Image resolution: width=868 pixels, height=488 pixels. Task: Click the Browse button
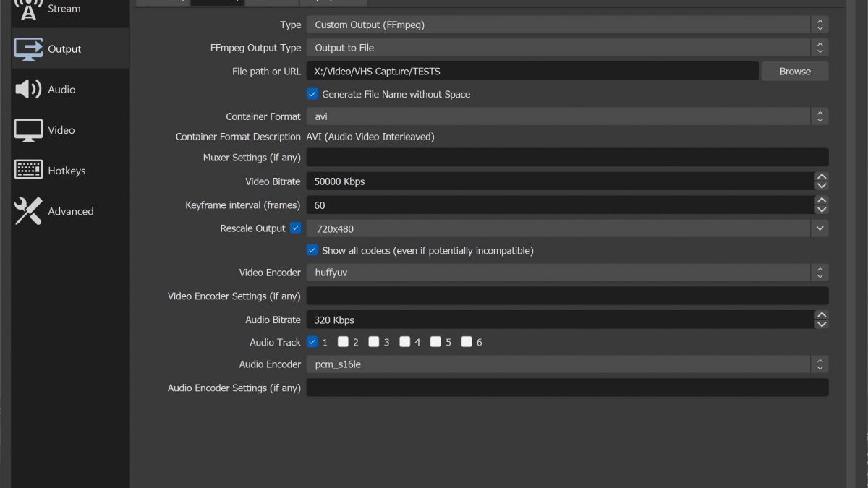[795, 71]
